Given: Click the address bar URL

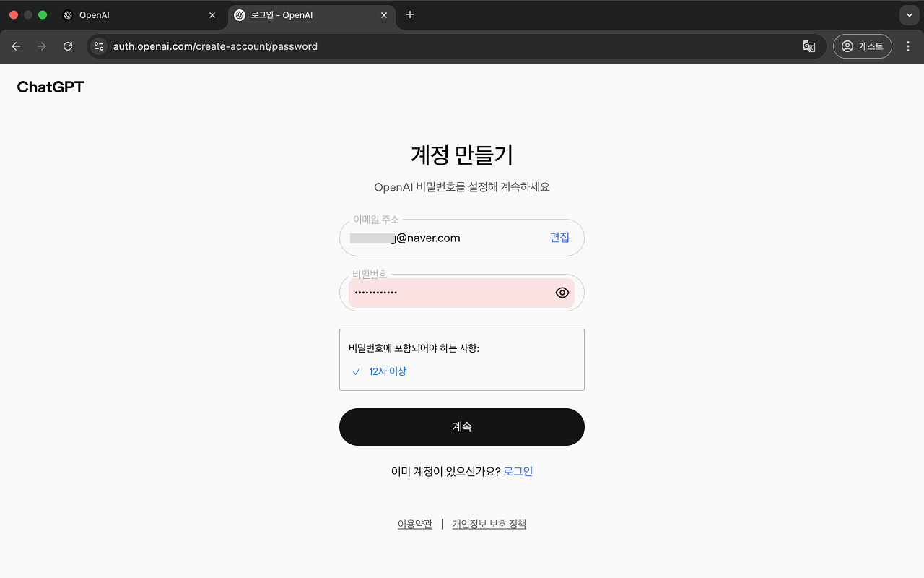Looking at the screenshot, I should click(215, 46).
